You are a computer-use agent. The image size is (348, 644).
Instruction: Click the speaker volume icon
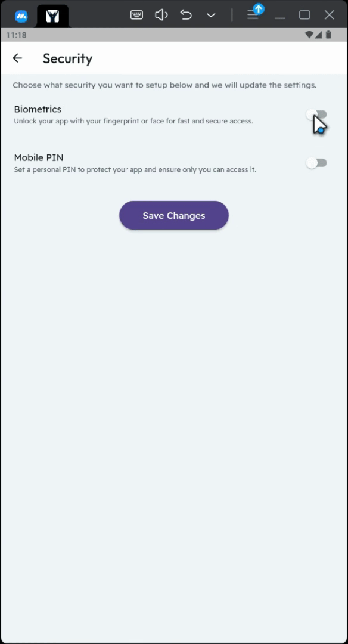pyautogui.click(x=161, y=15)
